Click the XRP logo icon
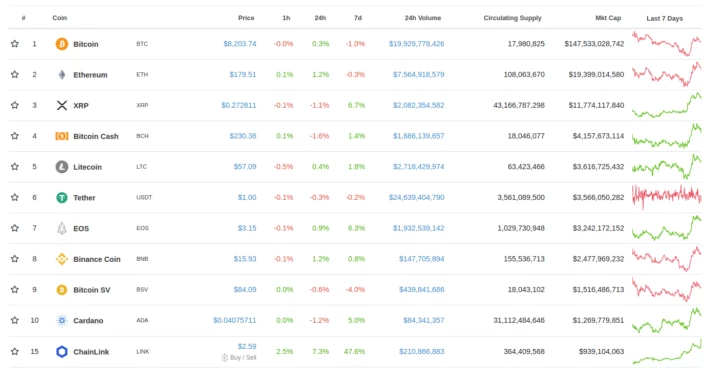This screenshot has width=710, height=371. [x=62, y=106]
